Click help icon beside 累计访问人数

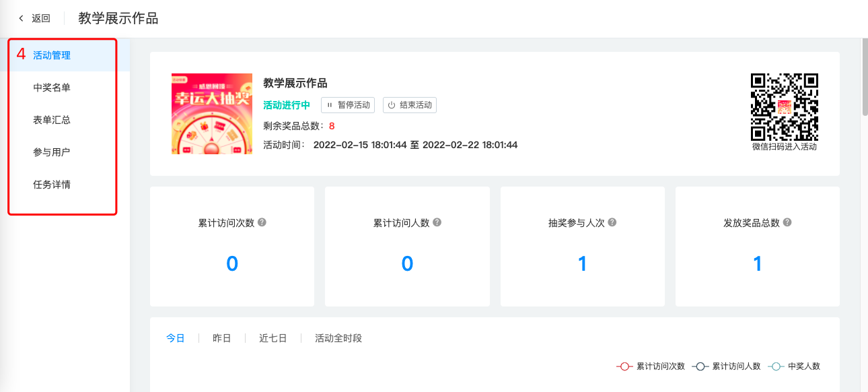pos(437,222)
